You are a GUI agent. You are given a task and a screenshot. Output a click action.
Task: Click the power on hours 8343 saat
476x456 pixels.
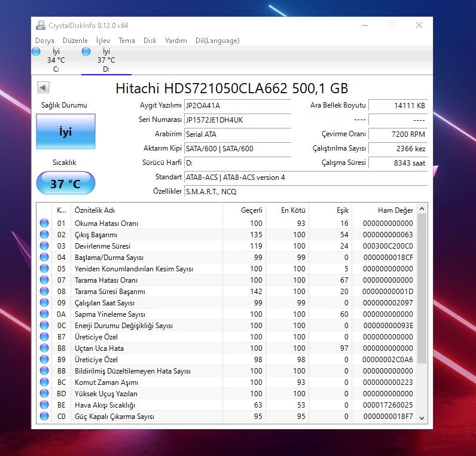[x=398, y=163]
